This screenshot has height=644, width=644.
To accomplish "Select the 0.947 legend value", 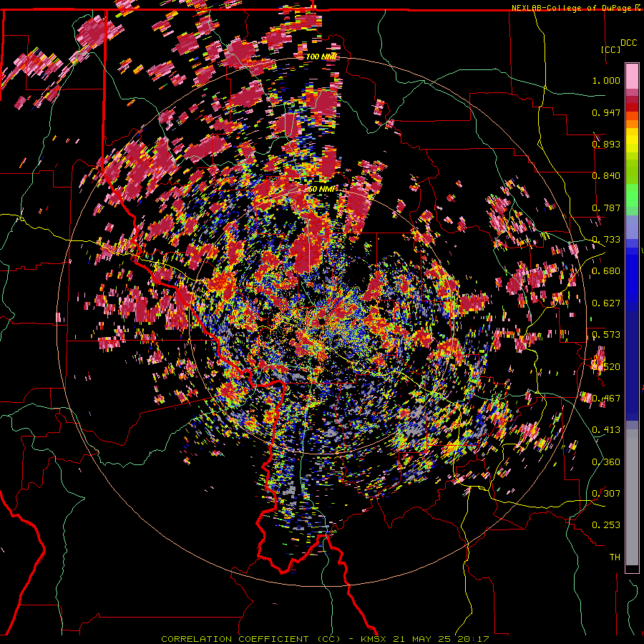I will click(x=606, y=112).
